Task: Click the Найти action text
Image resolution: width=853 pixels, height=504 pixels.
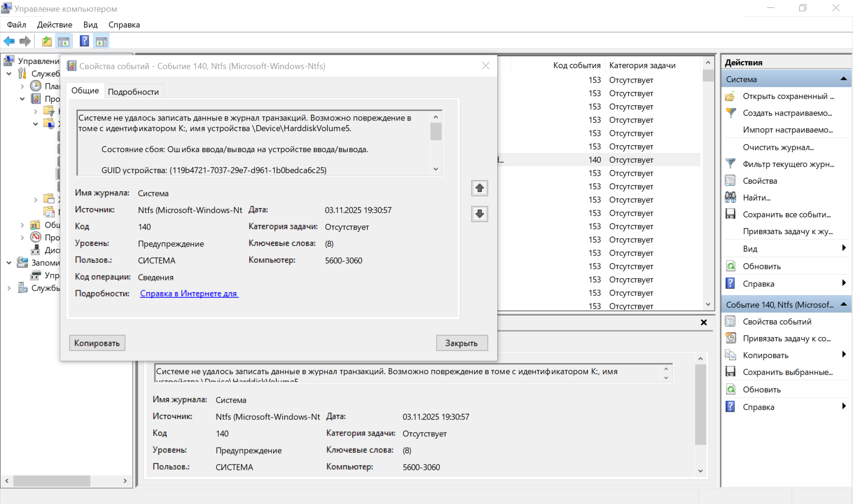Action: (x=757, y=198)
